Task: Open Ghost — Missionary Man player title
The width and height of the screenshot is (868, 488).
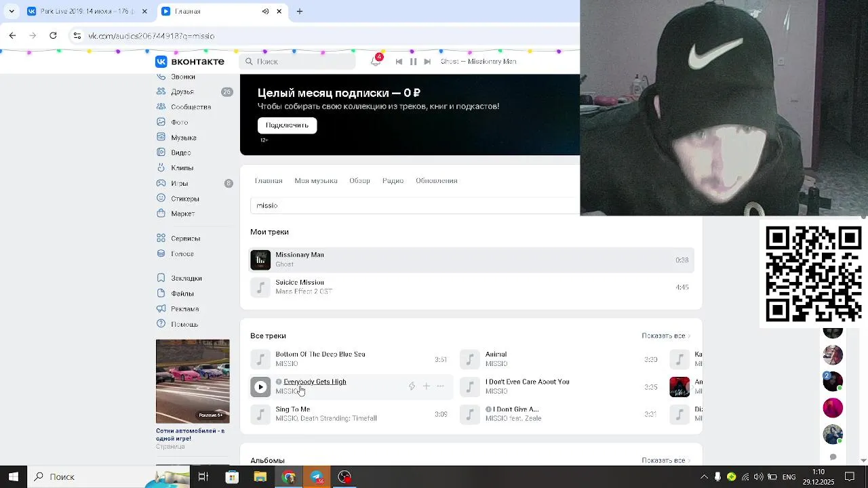Action: [478, 62]
